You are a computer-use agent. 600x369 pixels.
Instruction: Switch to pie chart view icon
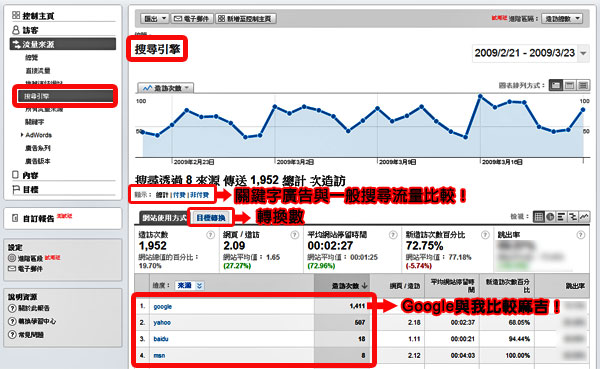click(x=550, y=217)
